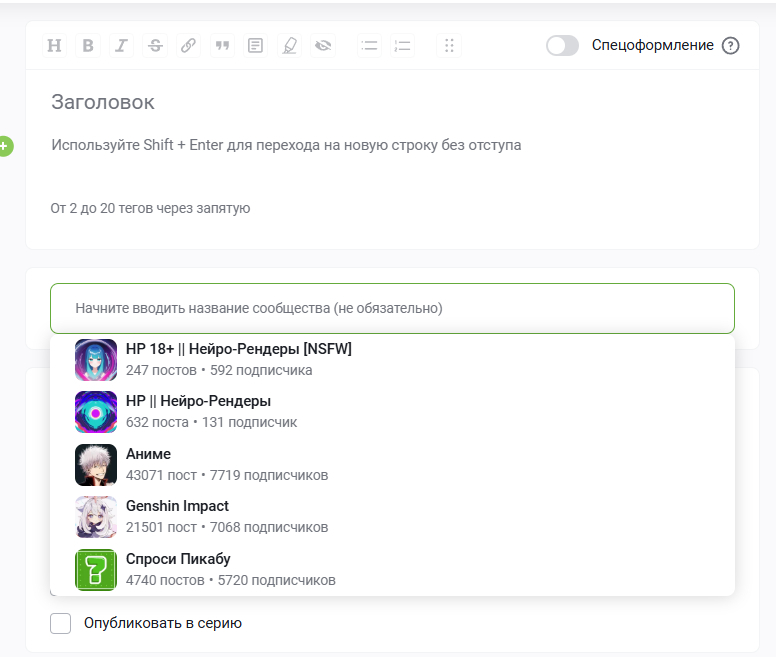Click the Спроси Пикабу question-mark avatar
The image size is (776, 657).
(96, 569)
